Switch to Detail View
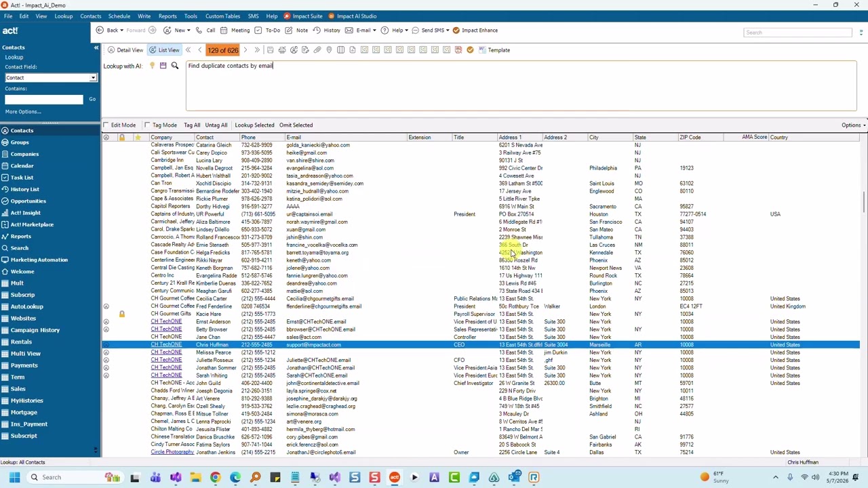Image resolution: width=868 pixels, height=488 pixels. click(125, 50)
